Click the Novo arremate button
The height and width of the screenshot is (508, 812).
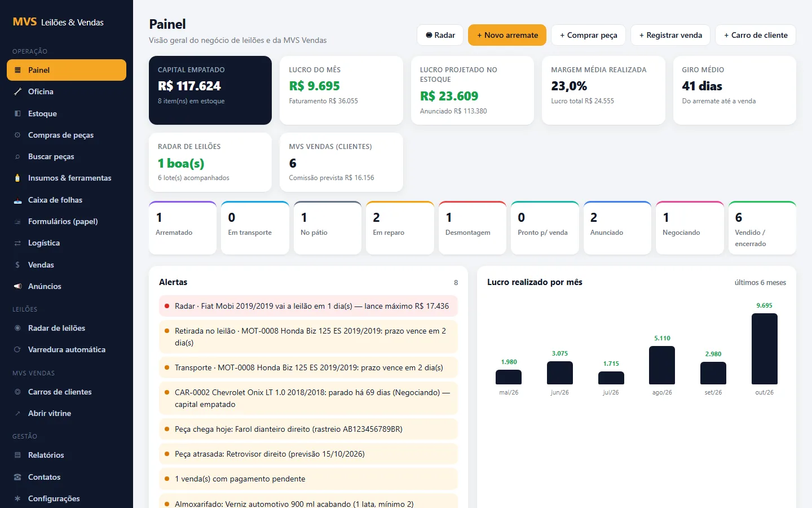(507, 35)
